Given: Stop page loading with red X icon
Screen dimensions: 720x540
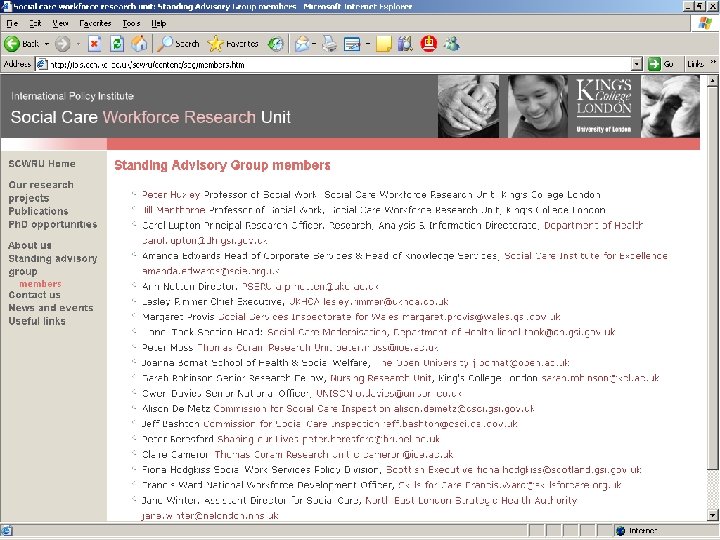Looking at the screenshot, I should click(x=95, y=44).
